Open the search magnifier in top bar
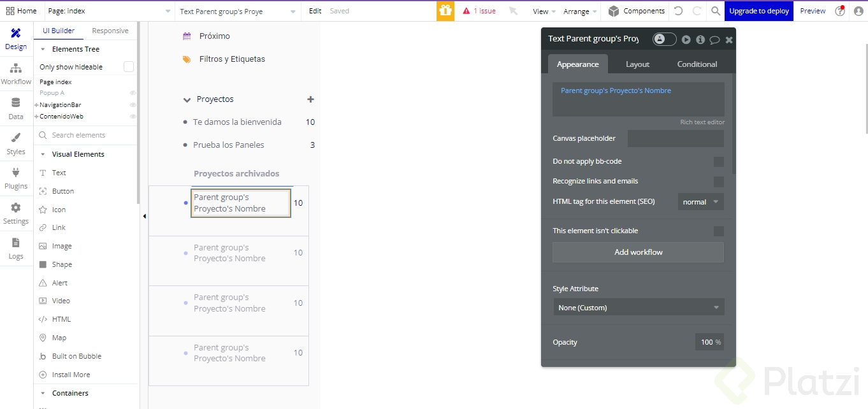Screen dimensions: 868x409 [x=716, y=11]
